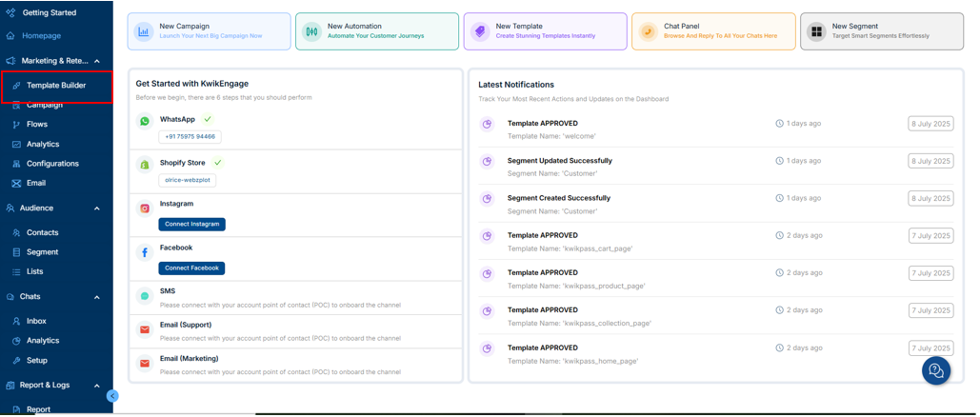Screen dimensions: 980x417
Task: Click Flows branch icon
Action: [x=16, y=125]
